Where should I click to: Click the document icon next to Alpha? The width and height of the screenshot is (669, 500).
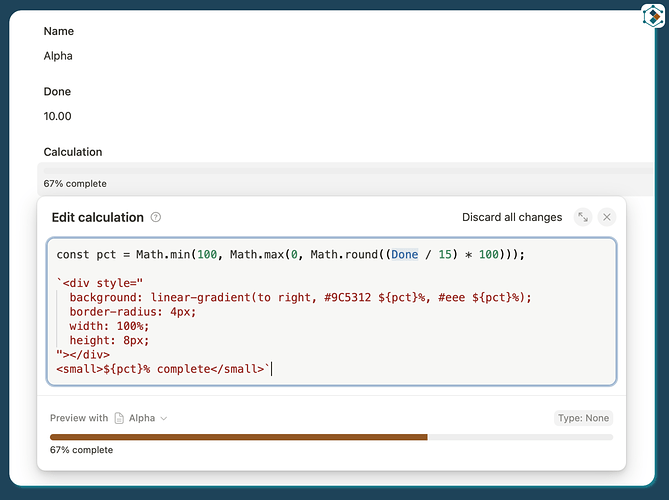click(x=119, y=418)
